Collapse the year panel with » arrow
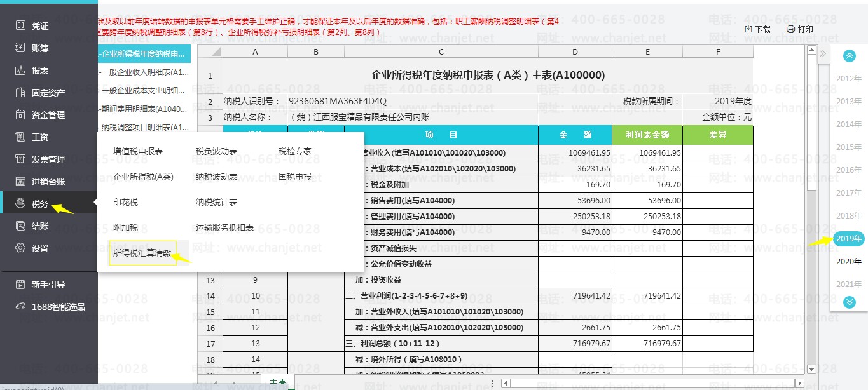 click(x=822, y=54)
